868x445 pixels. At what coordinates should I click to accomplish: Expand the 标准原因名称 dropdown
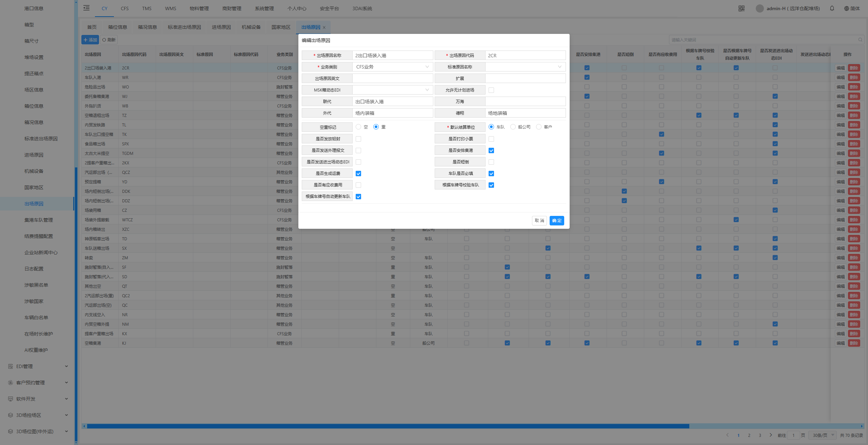point(525,67)
